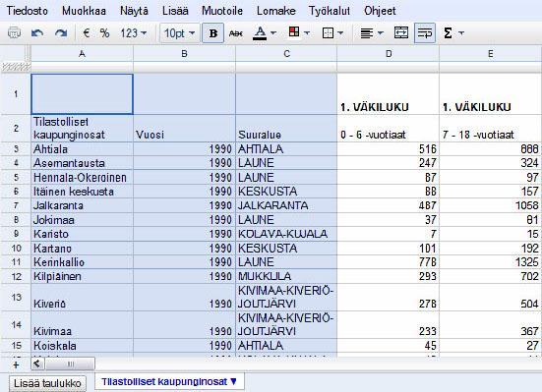Open the 123 number format dropdown

[134, 33]
